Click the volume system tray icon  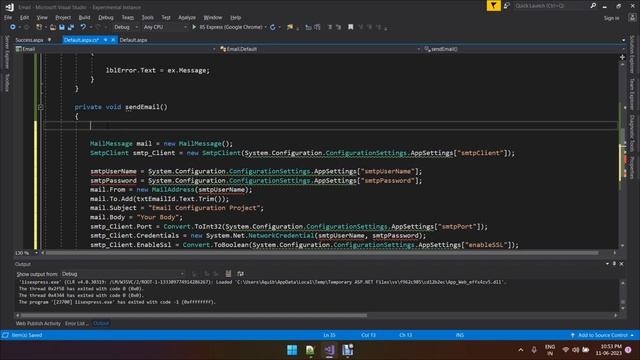point(576,350)
